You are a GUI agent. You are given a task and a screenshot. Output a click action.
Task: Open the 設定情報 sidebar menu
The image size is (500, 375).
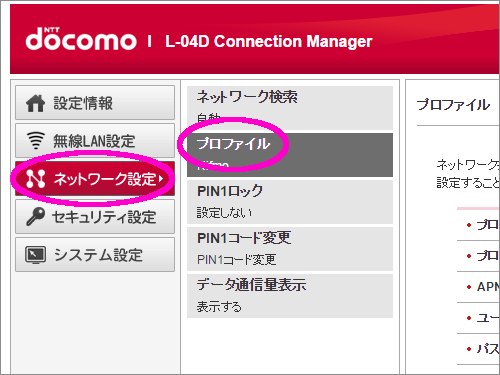[x=95, y=103]
